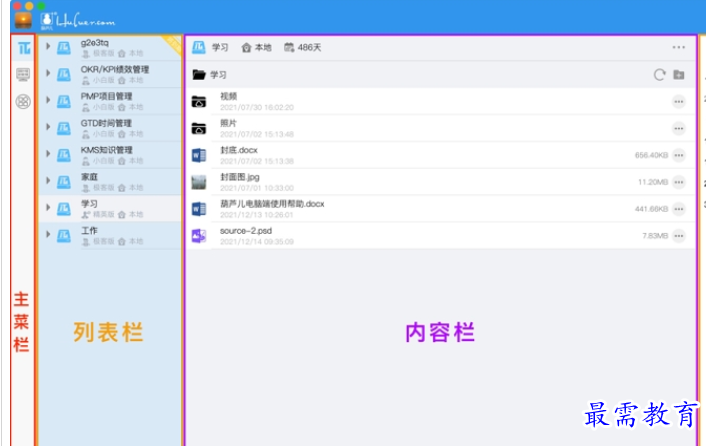Select the 工作 list item text
706x446 pixels.
pos(89,230)
